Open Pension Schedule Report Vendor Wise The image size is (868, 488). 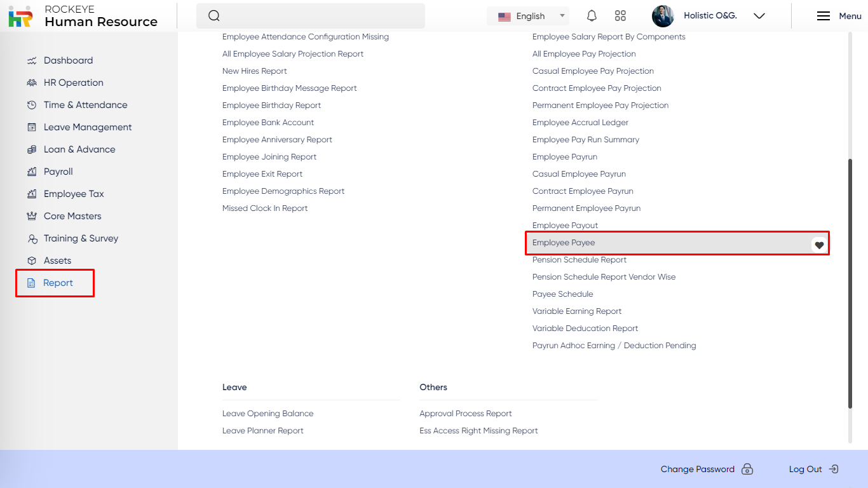(604, 277)
